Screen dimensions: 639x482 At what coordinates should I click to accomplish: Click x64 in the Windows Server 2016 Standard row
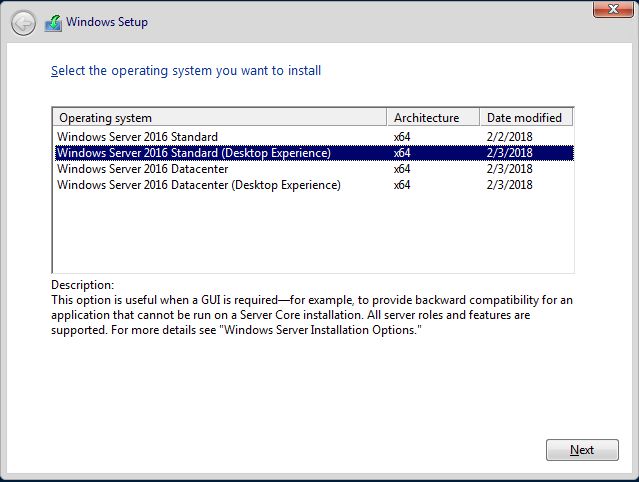[x=402, y=136]
